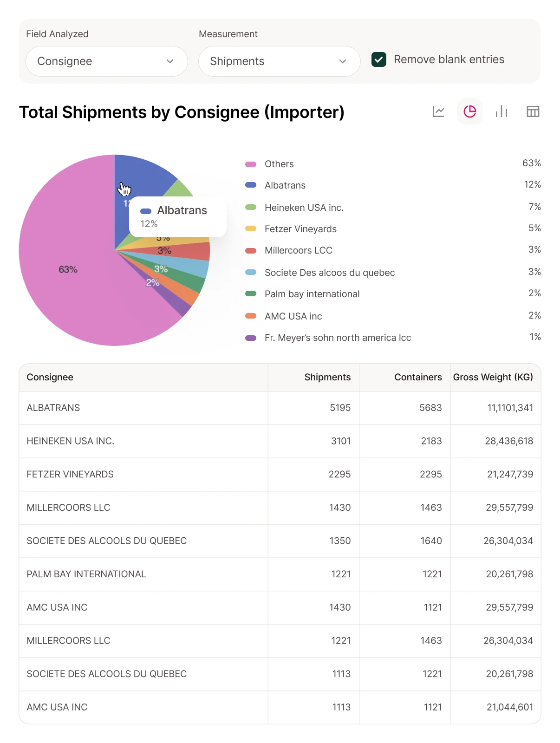Switch to bar chart view
Viewport: 560px width, 743px height.
(x=501, y=111)
